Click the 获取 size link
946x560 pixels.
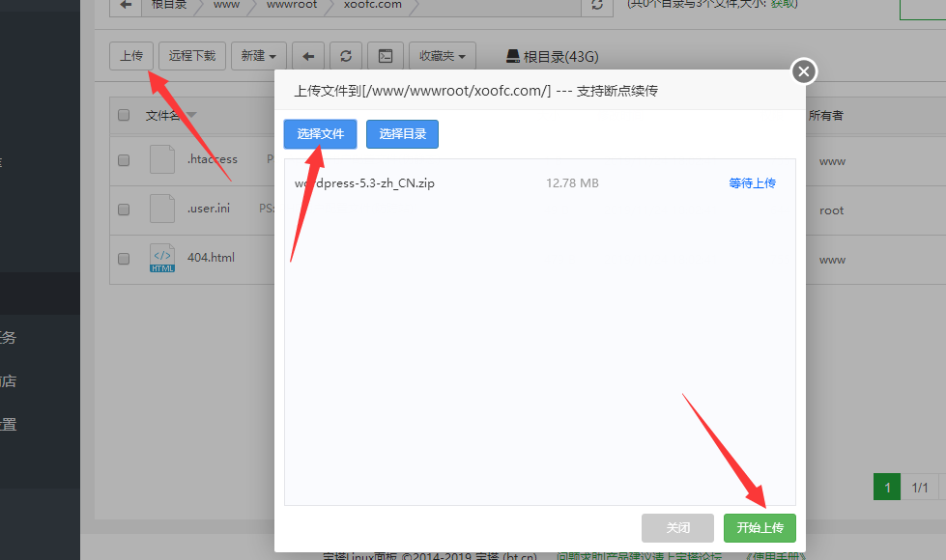(x=784, y=4)
